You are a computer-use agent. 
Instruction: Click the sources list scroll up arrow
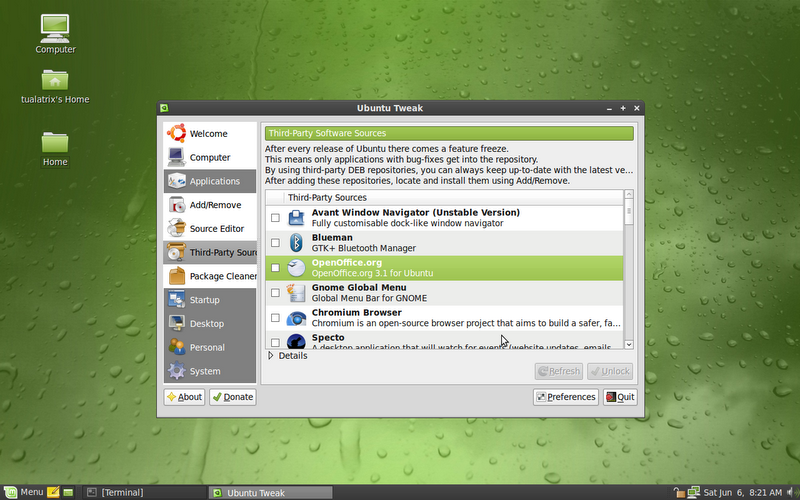tap(629, 194)
